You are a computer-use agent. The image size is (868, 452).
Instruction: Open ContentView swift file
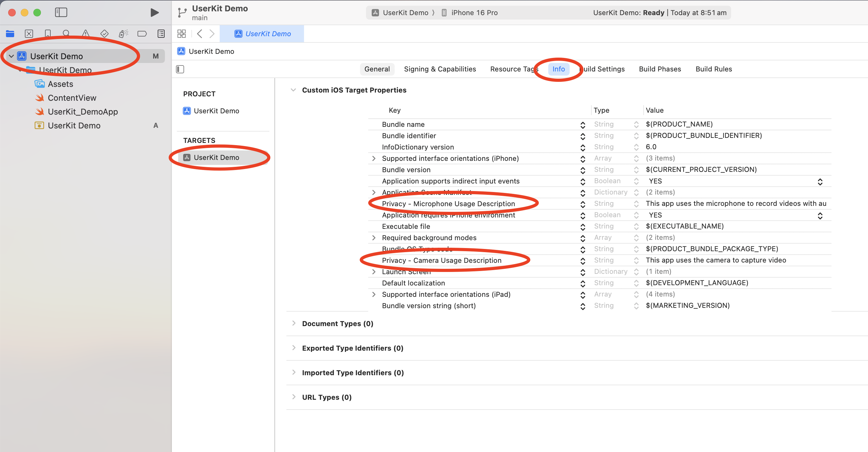72,98
